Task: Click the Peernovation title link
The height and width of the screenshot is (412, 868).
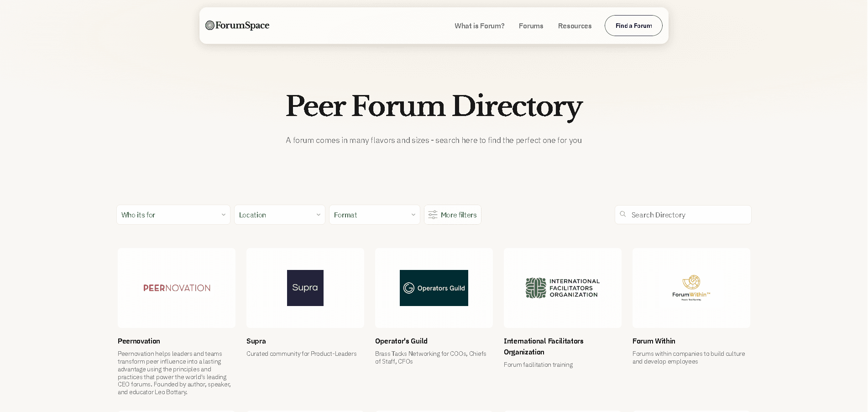Action: pyautogui.click(x=139, y=341)
